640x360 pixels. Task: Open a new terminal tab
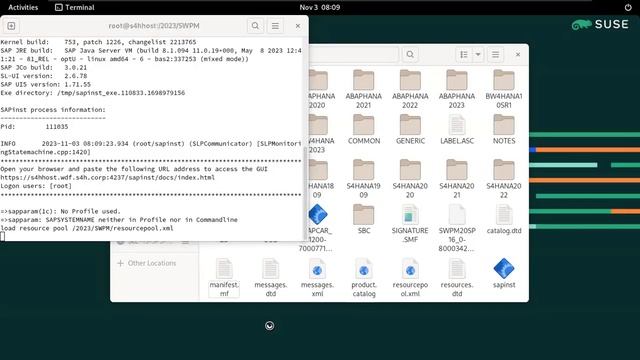(x=11, y=26)
